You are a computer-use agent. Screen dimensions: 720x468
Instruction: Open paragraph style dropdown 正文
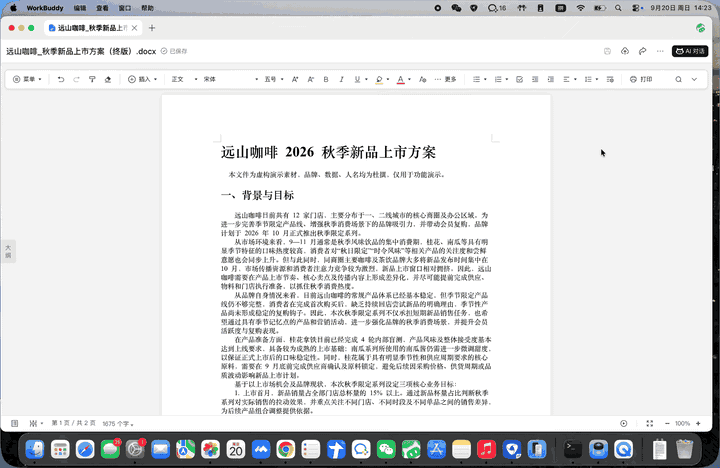(184, 79)
